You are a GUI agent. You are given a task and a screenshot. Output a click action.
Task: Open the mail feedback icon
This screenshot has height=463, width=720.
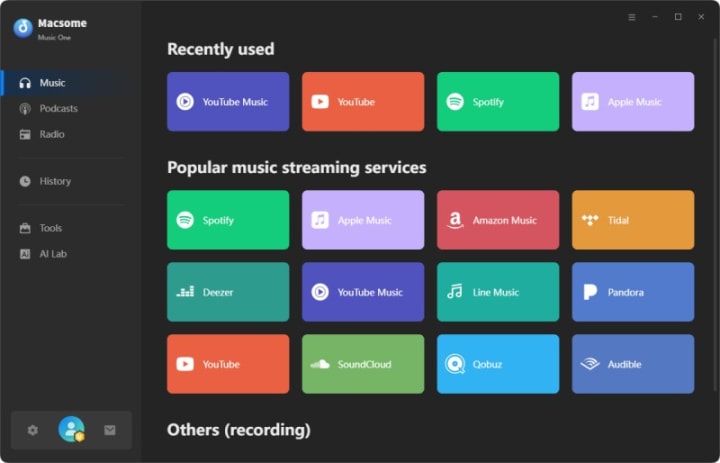click(x=110, y=430)
